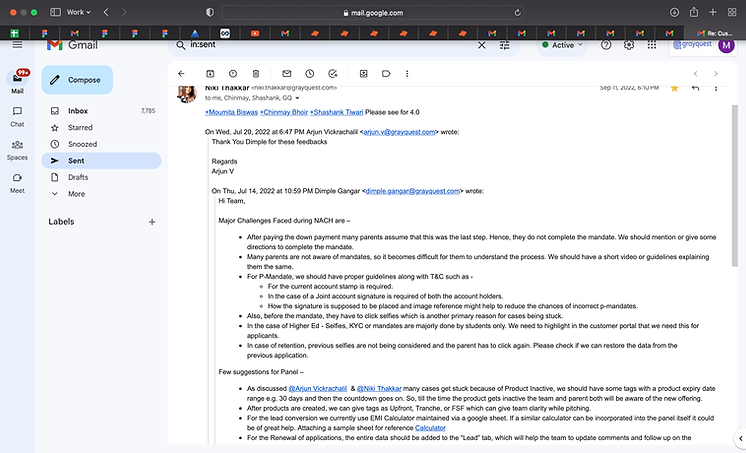Open Work tab group dropdown
Screen dimensions: 746x453
click(79, 12)
